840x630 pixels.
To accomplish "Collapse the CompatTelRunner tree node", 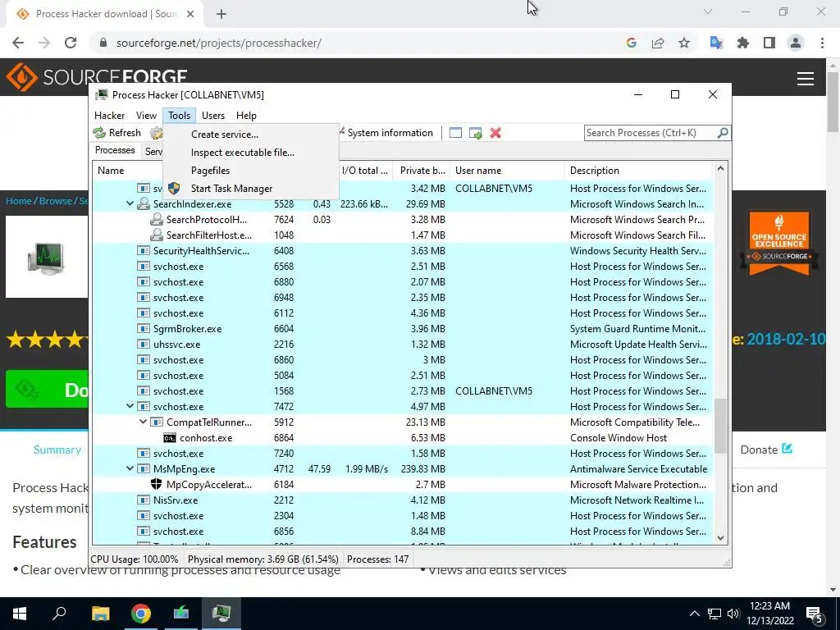I will 143,422.
